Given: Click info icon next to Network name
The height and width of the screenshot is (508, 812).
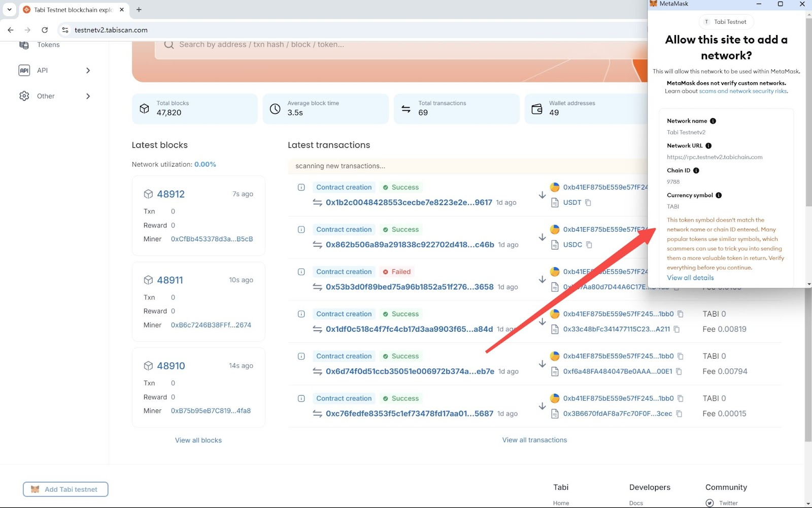Looking at the screenshot, I should pyautogui.click(x=713, y=121).
